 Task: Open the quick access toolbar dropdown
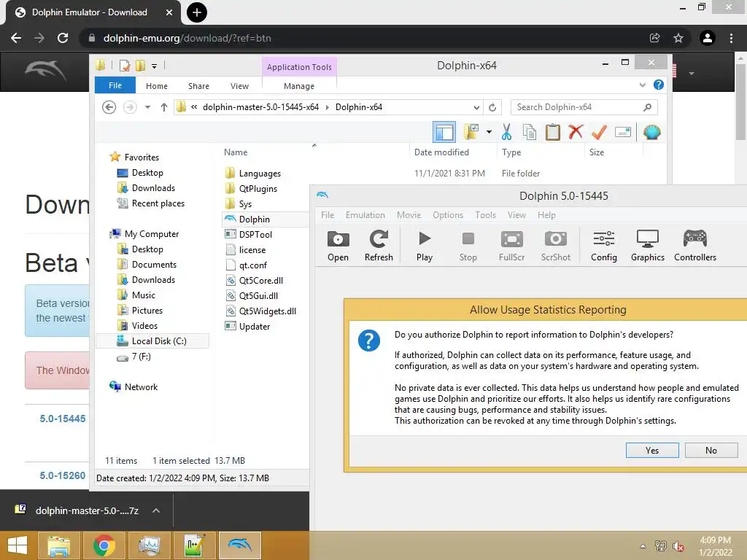(x=155, y=66)
